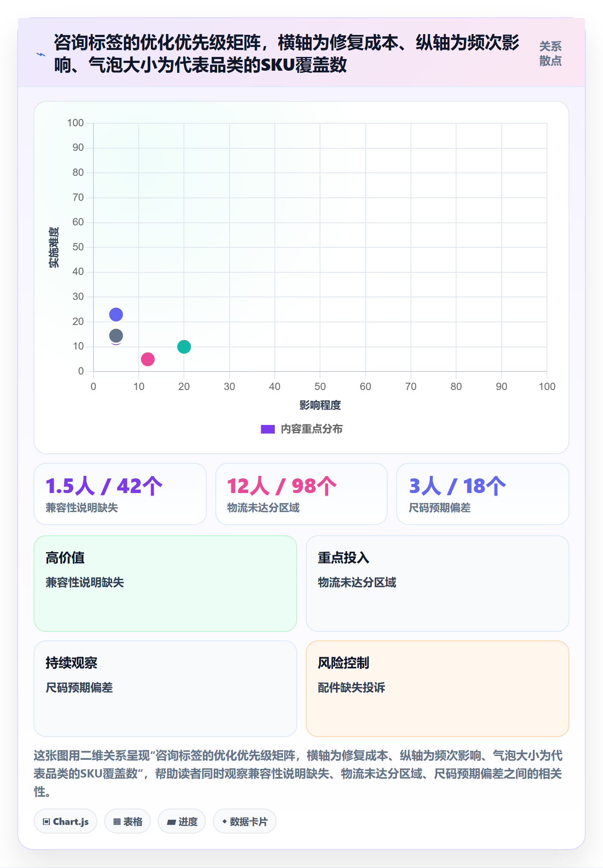The height and width of the screenshot is (868, 603).
Task: Click the 实施难度 y-axis title
Action: click(54, 247)
